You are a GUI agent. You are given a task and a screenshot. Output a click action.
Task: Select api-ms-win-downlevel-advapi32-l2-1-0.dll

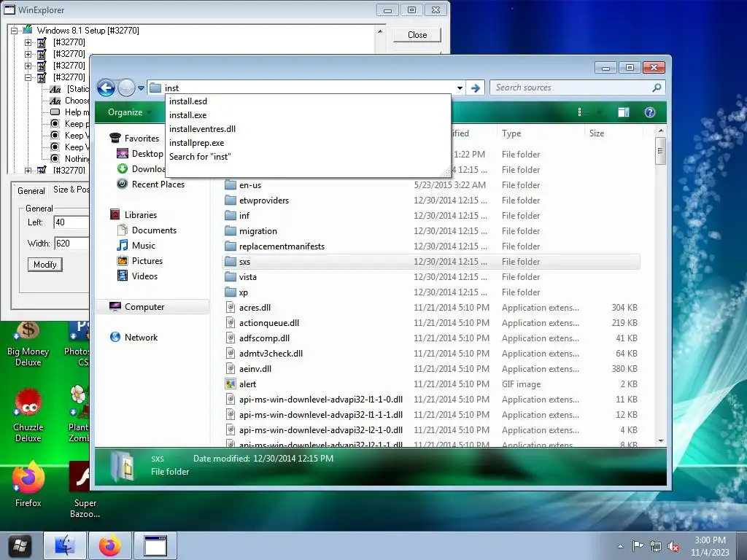321,429
